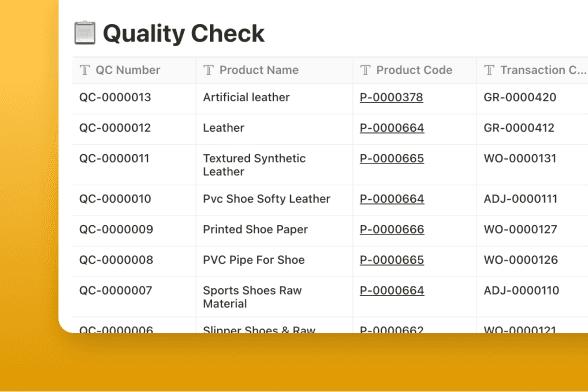
Task: Click text-type icon in Product Name header
Action: point(208,70)
